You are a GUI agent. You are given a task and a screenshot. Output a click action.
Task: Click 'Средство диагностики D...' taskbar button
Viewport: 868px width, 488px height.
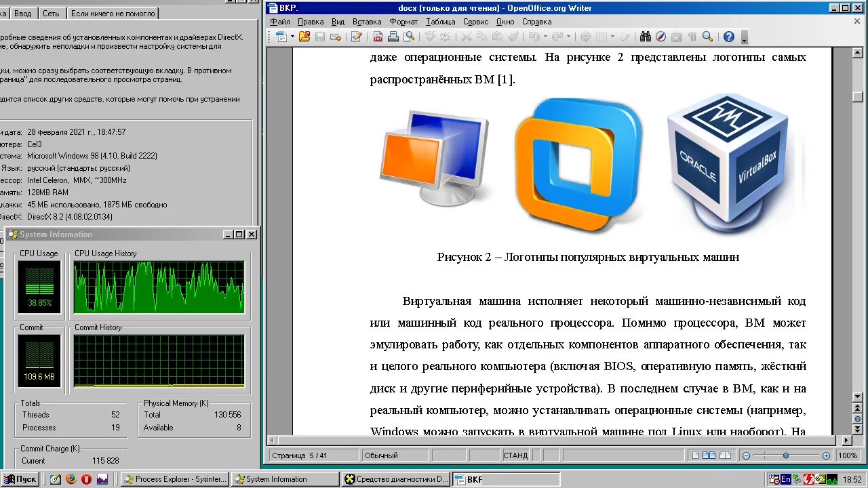click(396, 479)
